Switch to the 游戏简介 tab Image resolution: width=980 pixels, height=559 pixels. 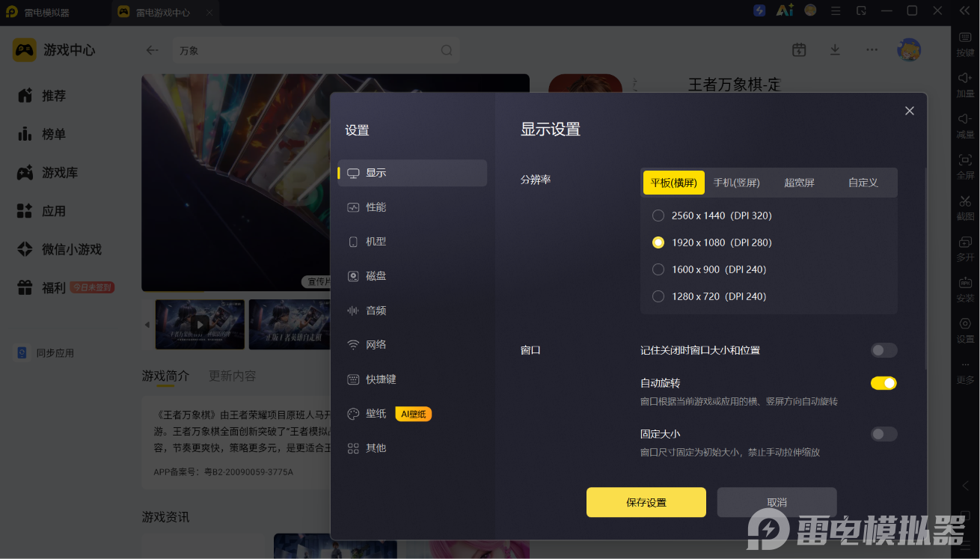[165, 376]
